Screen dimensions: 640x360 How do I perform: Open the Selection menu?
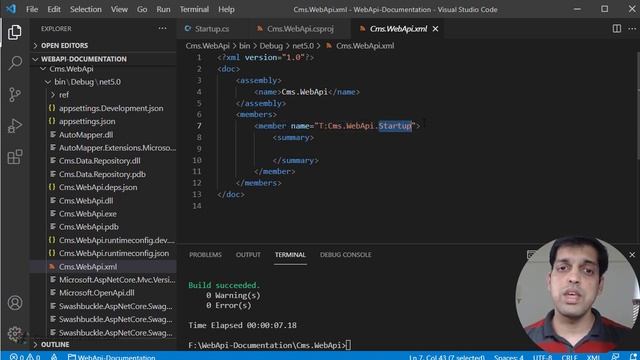[85, 9]
